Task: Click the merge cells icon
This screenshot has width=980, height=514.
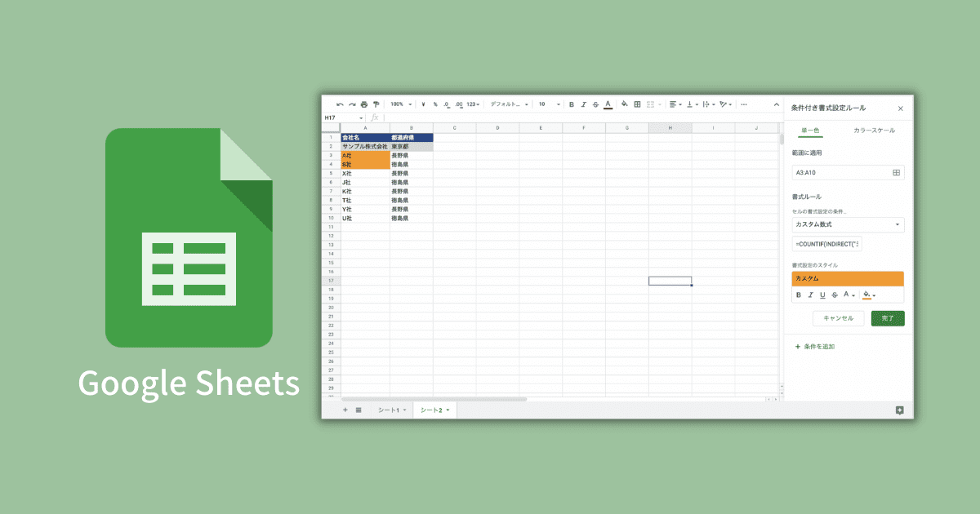Action: tap(651, 104)
